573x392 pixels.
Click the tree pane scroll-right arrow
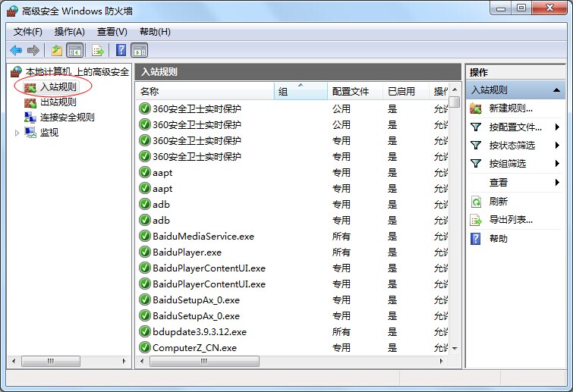124,362
